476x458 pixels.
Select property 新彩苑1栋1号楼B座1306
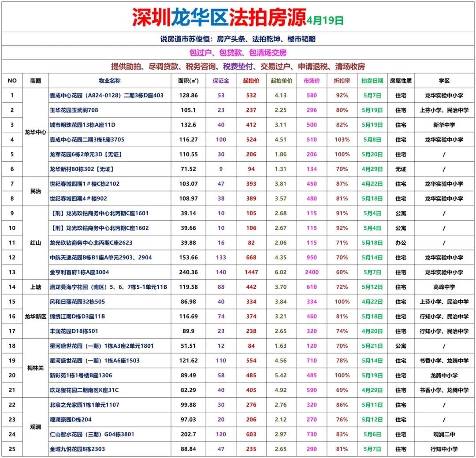tap(81, 375)
